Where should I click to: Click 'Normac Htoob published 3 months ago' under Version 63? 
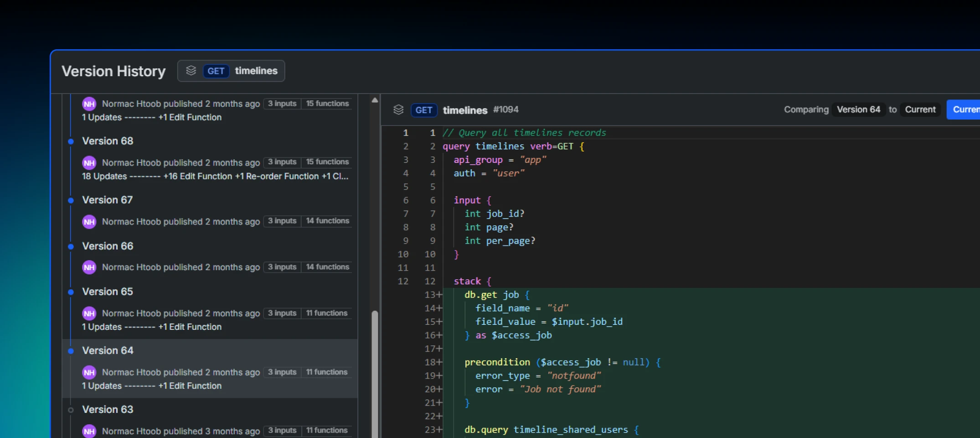coord(181,431)
